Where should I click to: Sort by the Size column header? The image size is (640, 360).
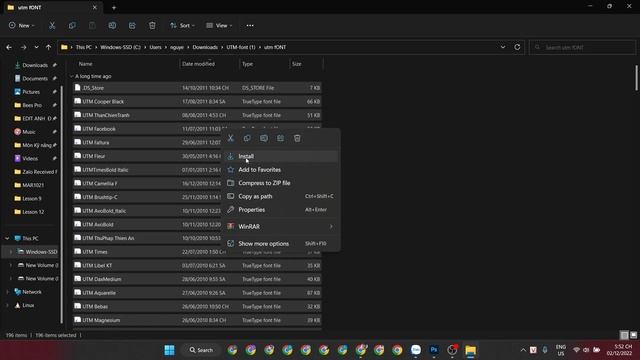(297, 64)
